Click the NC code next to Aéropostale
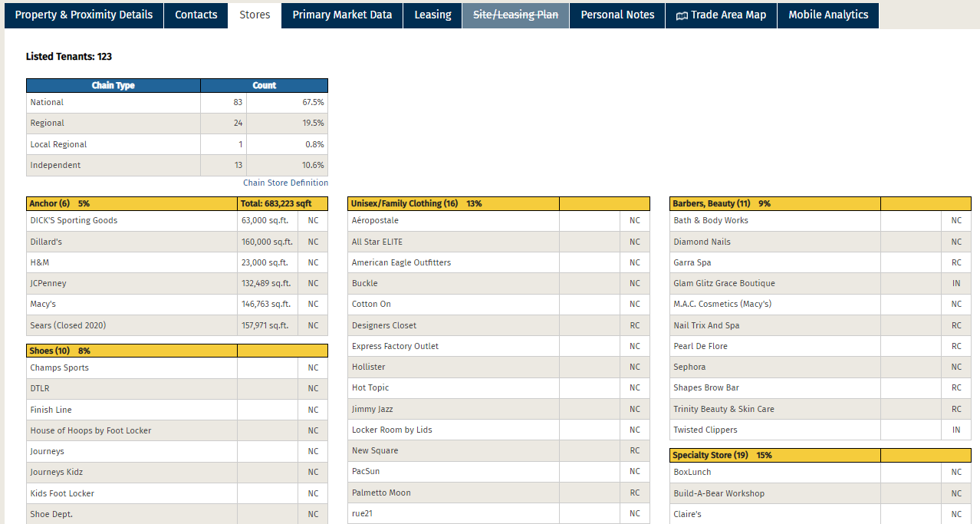The width and height of the screenshot is (980, 524). tap(634, 220)
